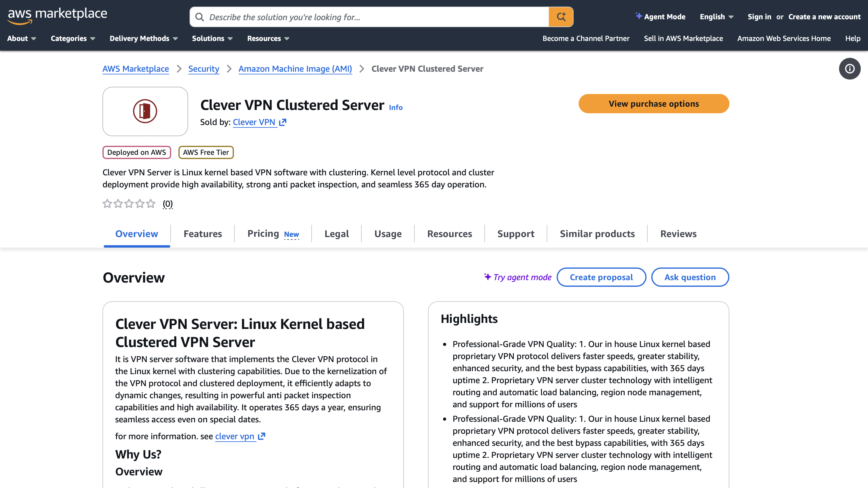868x488 pixels.
Task: Click the external link icon beside Clever VPN seller
Action: click(x=283, y=122)
